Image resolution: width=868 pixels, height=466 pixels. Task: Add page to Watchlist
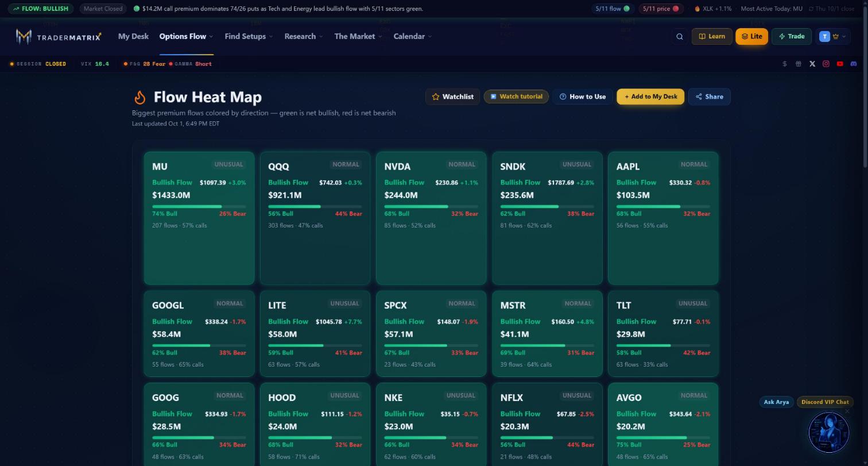point(452,97)
